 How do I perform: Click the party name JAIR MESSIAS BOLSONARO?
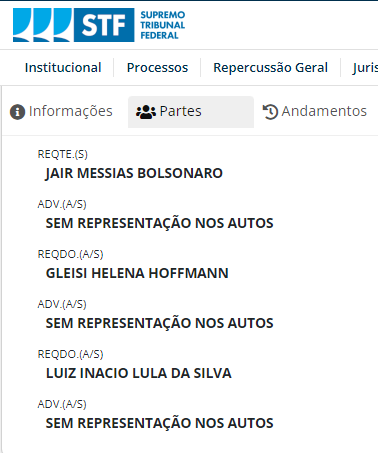(134, 173)
